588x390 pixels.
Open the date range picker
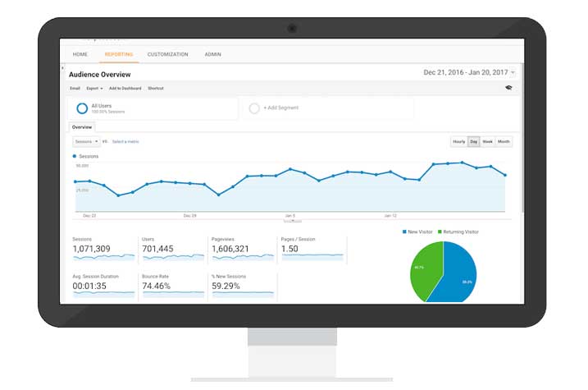tap(469, 72)
